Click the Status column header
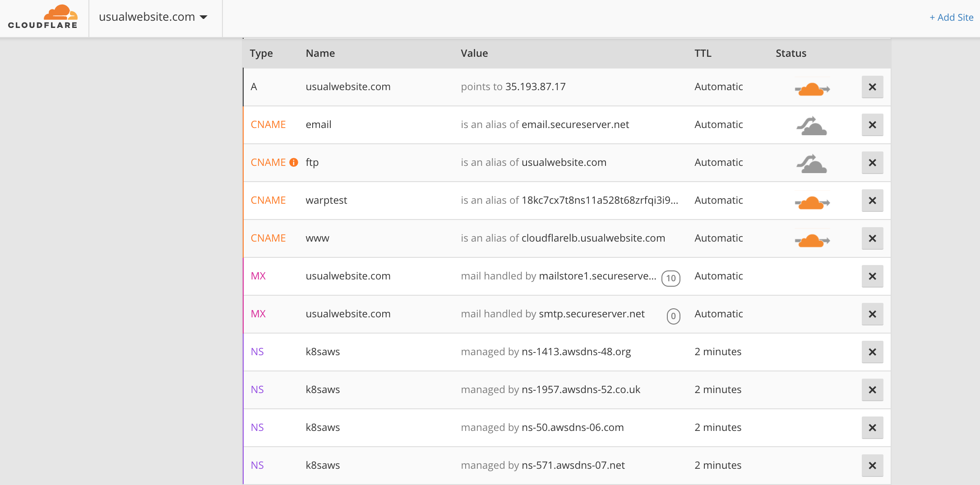 point(791,53)
